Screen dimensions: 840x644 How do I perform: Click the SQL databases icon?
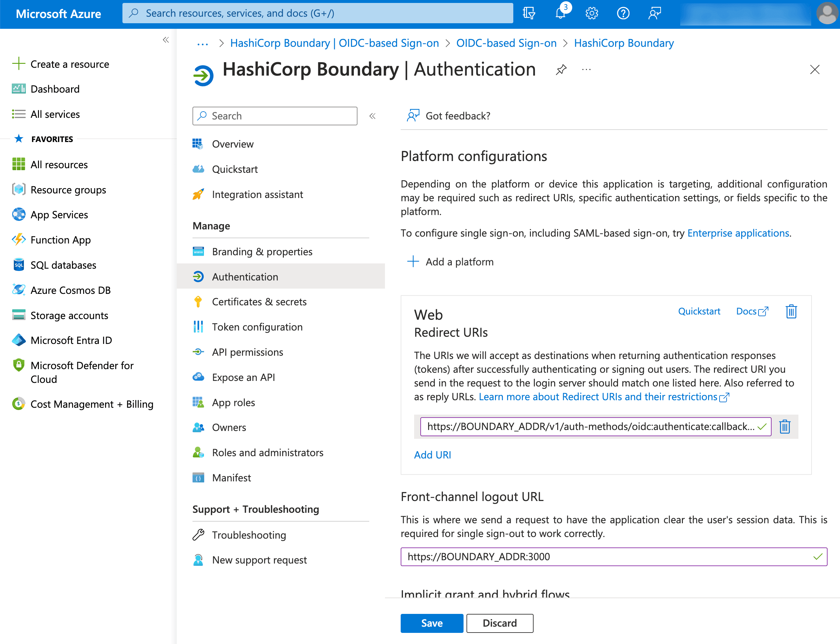(x=18, y=265)
